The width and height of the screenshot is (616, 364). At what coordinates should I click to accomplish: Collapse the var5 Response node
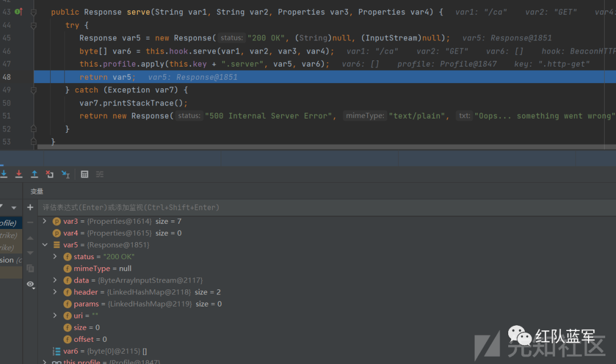click(45, 245)
